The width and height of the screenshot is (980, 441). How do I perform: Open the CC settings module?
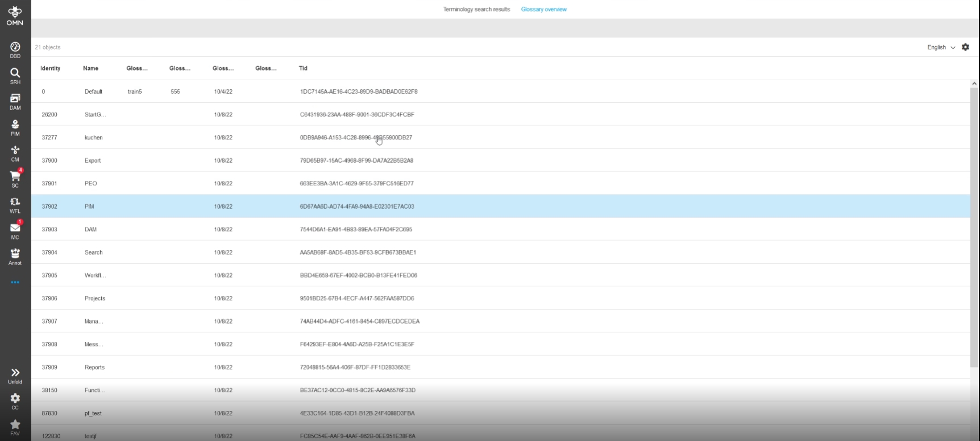[15, 402]
